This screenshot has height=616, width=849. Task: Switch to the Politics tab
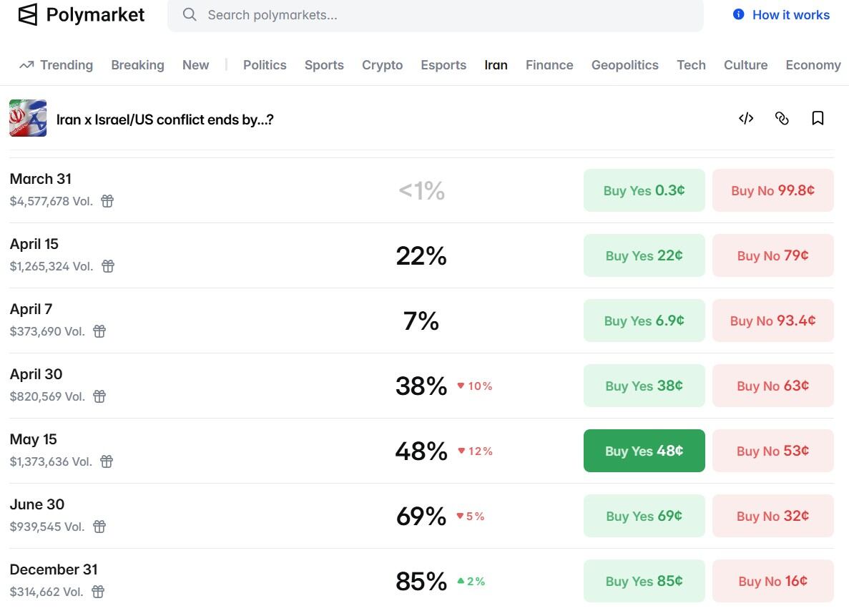(265, 65)
